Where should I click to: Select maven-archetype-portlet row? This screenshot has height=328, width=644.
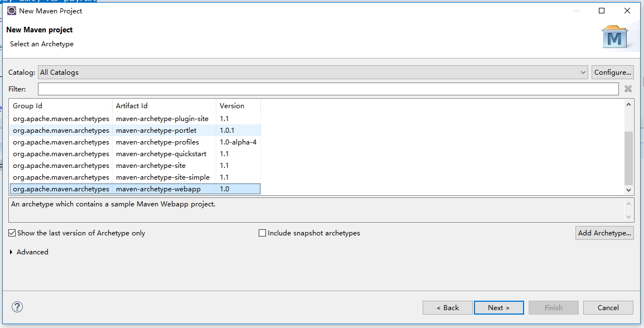(x=135, y=131)
